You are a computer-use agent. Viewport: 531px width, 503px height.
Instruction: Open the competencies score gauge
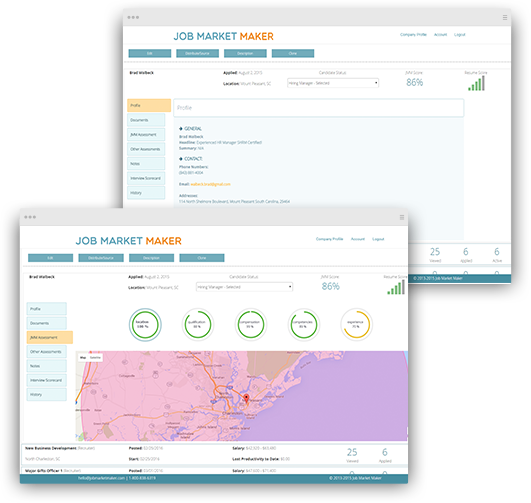(303, 324)
